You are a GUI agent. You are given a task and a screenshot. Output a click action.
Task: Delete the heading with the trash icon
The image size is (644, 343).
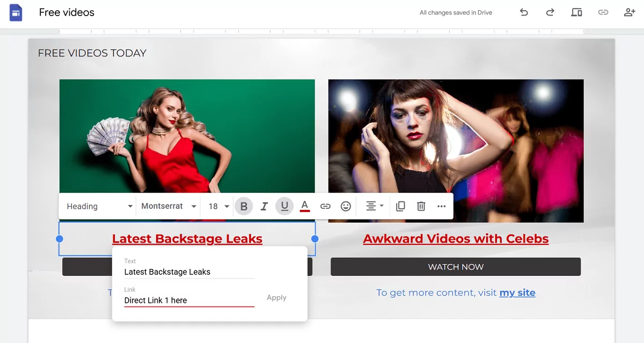point(421,206)
